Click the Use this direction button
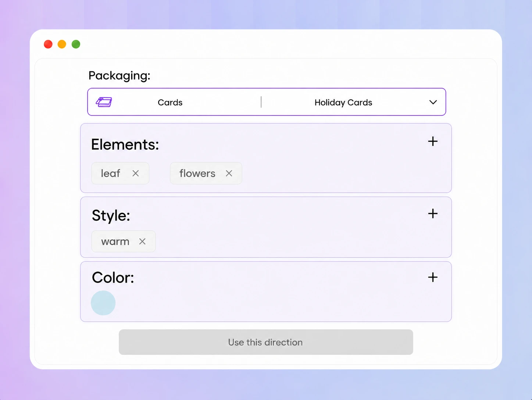The width and height of the screenshot is (532, 400). tap(266, 342)
